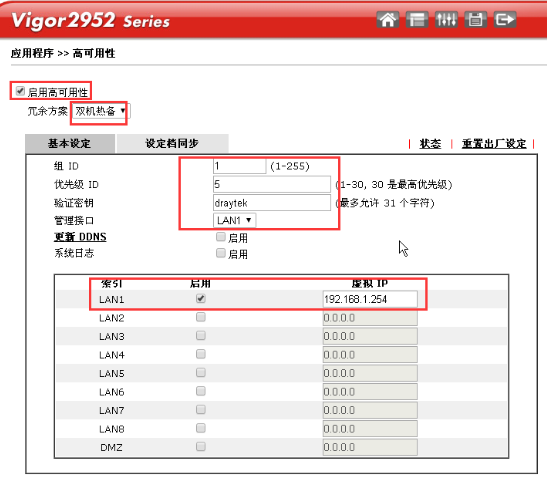Open the Home icon in header
The image size is (547, 484).
coord(388,20)
